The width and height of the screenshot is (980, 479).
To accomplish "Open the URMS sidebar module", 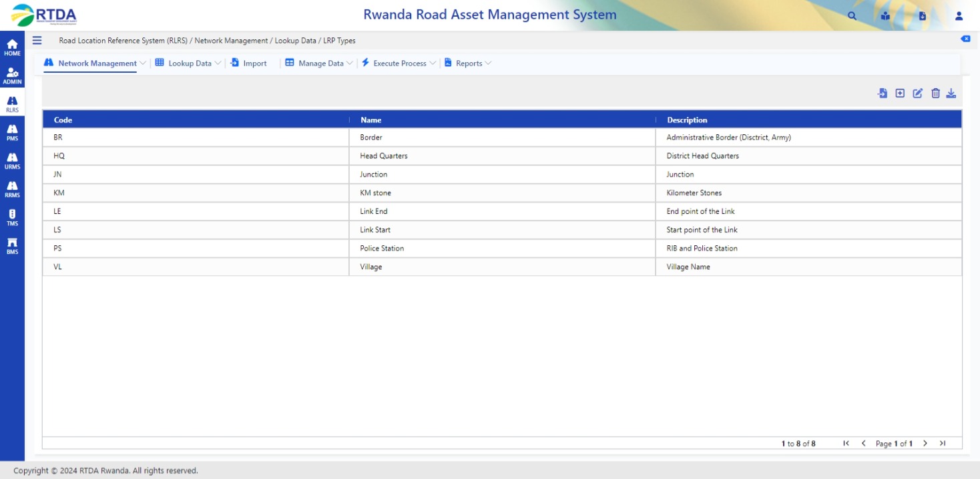I will [x=12, y=161].
